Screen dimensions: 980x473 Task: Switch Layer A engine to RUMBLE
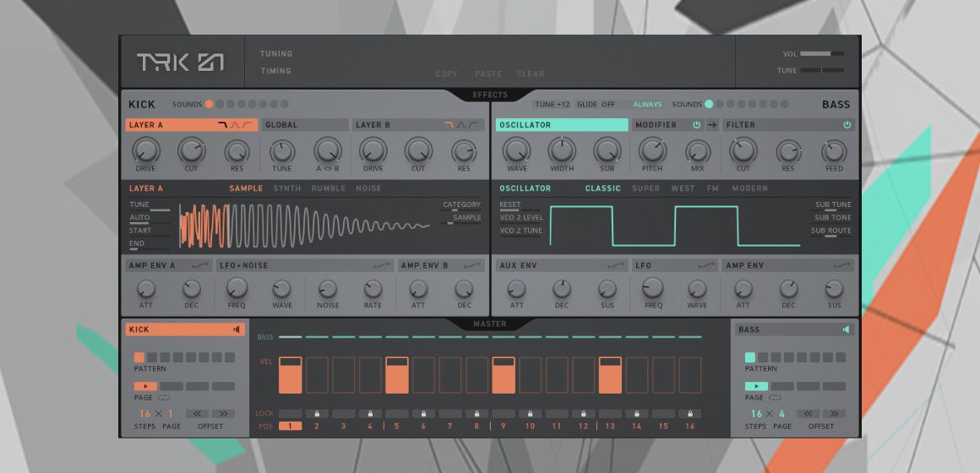pos(329,188)
